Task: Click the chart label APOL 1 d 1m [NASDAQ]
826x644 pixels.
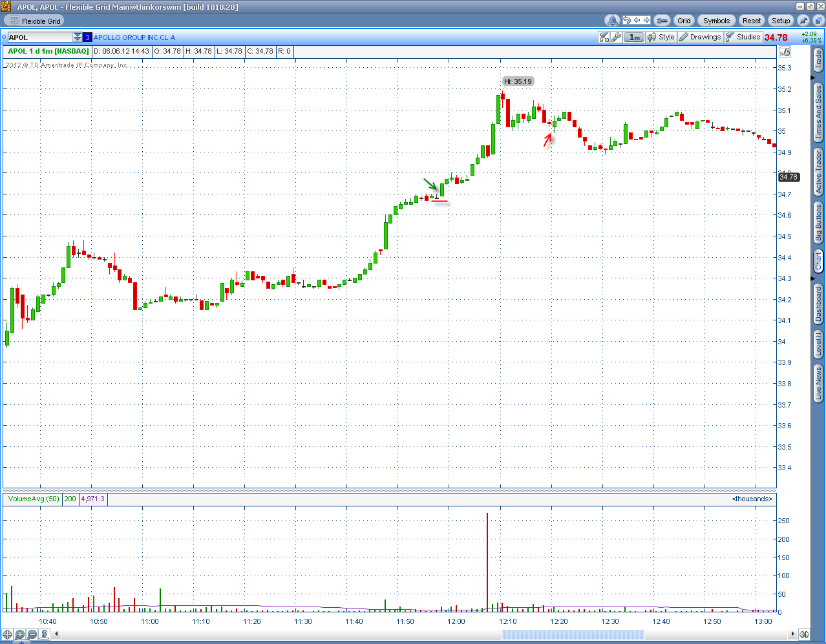Action: tap(48, 51)
